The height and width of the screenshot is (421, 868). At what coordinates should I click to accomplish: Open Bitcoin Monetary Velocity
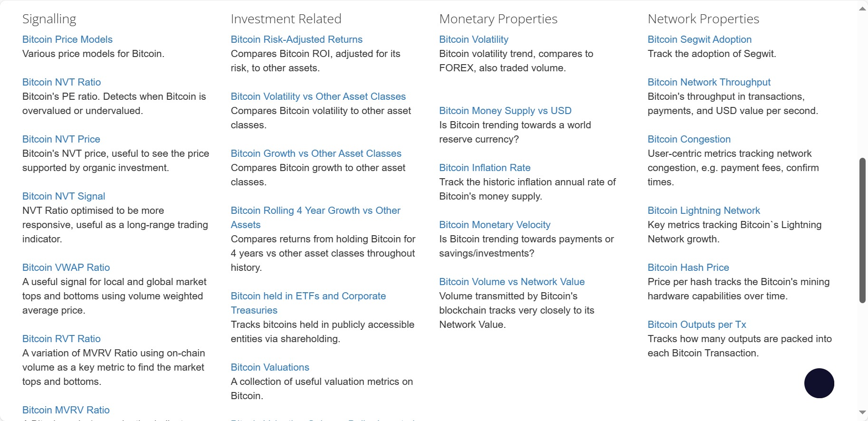tap(495, 225)
